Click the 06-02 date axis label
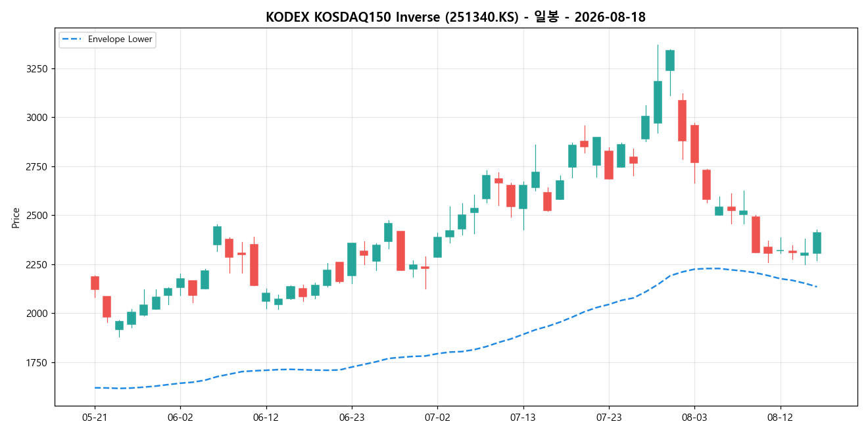 click(x=180, y=417)
